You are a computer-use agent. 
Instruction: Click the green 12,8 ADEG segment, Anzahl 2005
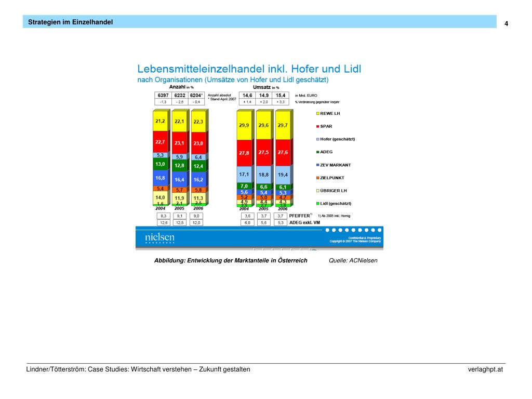tap(179, 166)
